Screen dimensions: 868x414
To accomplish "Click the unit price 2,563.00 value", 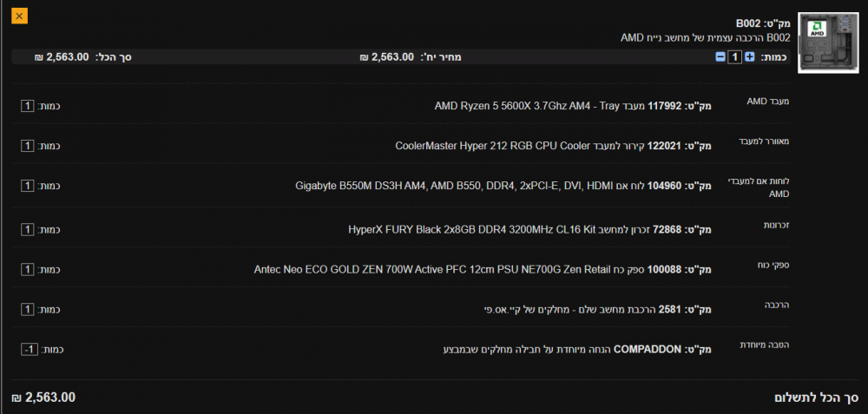I will tap(386, 57).
